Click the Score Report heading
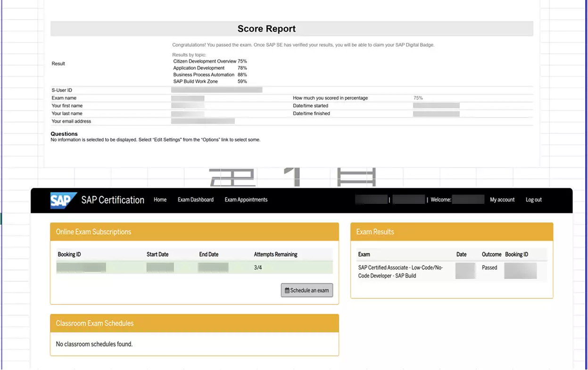The image size is (588, 370). [266, 29]
